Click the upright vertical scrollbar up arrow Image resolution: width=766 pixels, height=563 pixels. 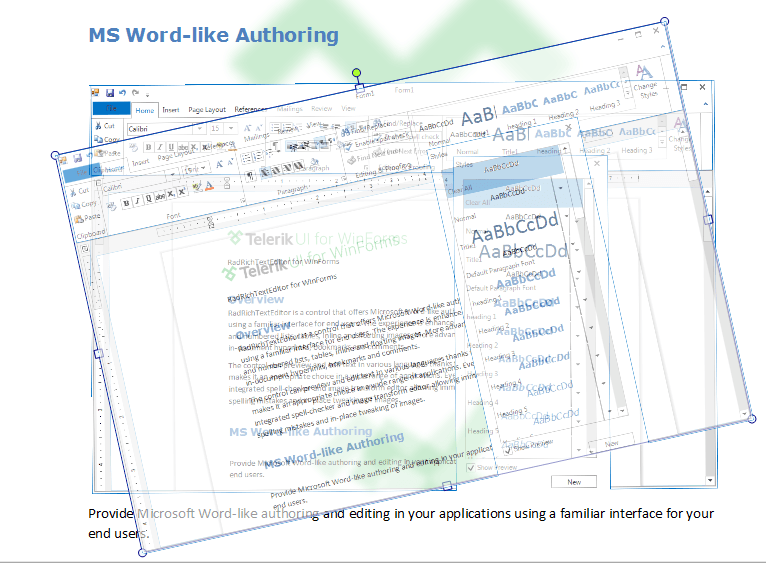click(707, 191)
